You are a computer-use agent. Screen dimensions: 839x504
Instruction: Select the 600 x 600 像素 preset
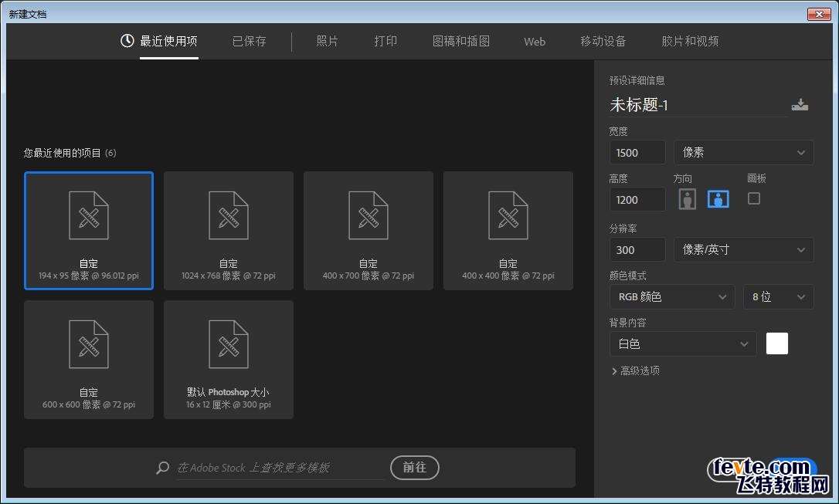89,359
